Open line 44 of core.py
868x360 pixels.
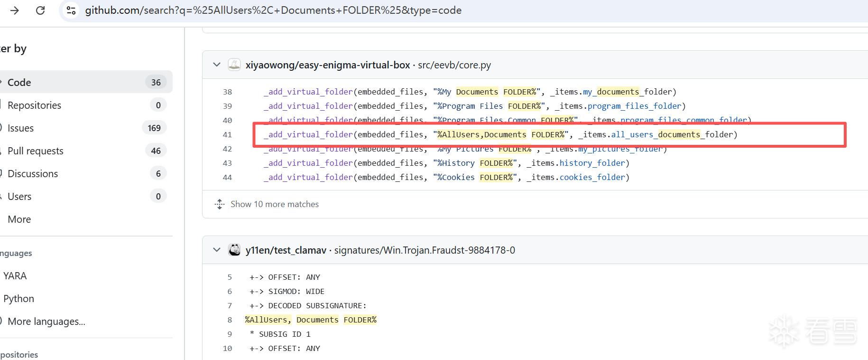228,177
